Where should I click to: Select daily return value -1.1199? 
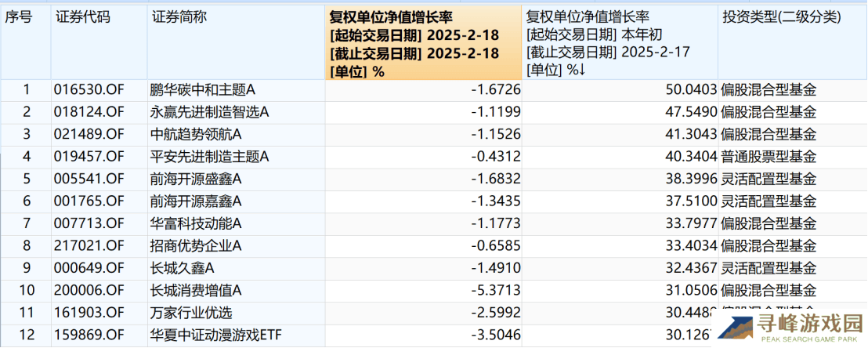(496, 113)
